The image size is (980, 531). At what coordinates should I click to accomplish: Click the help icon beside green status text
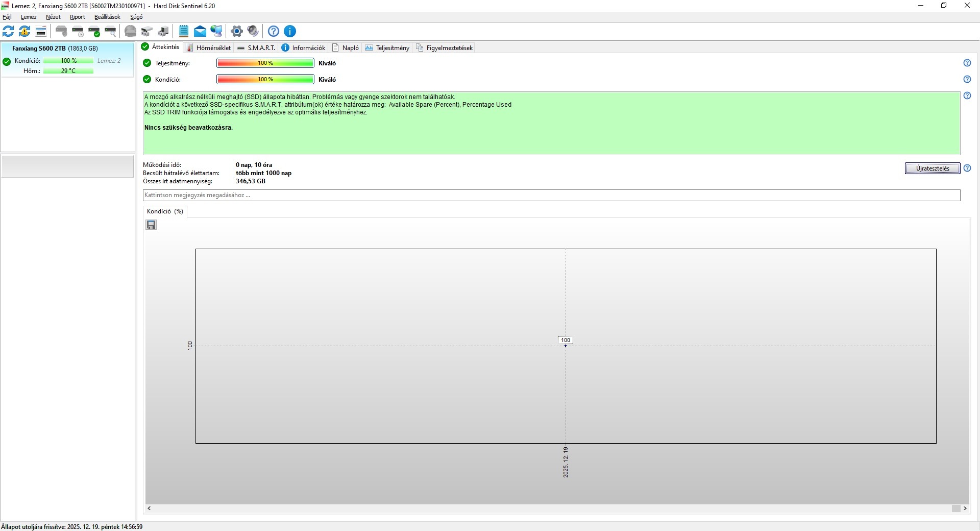point(967,95)
